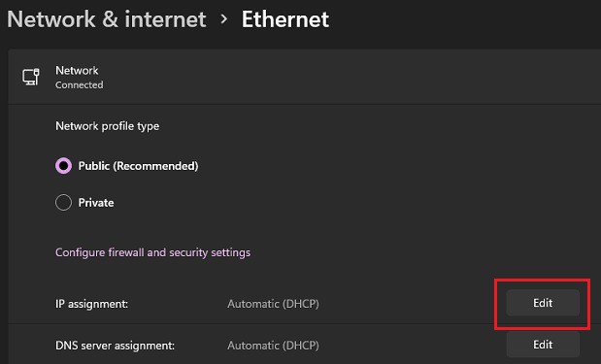The width and height of the screenshot is (601, 364).
Task: Click DNS server's Automatic (DHCP) value
Action: 273,346
